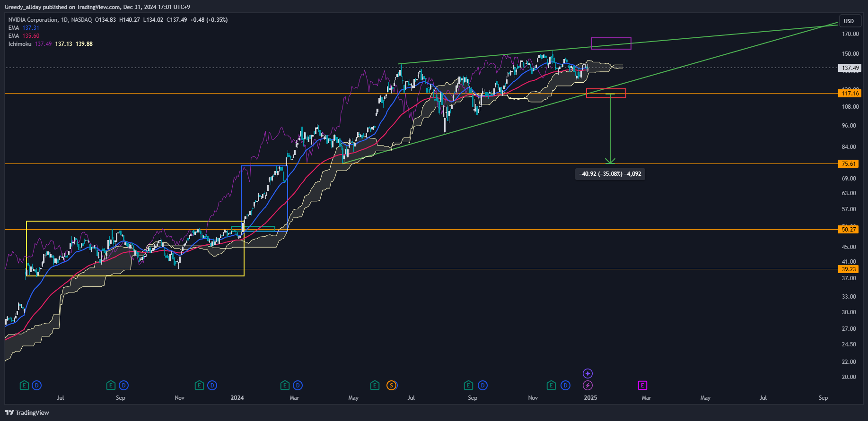Click the publisher text Greedy_allday at top
Screen dimensions: 868x421
coord(23,7)
